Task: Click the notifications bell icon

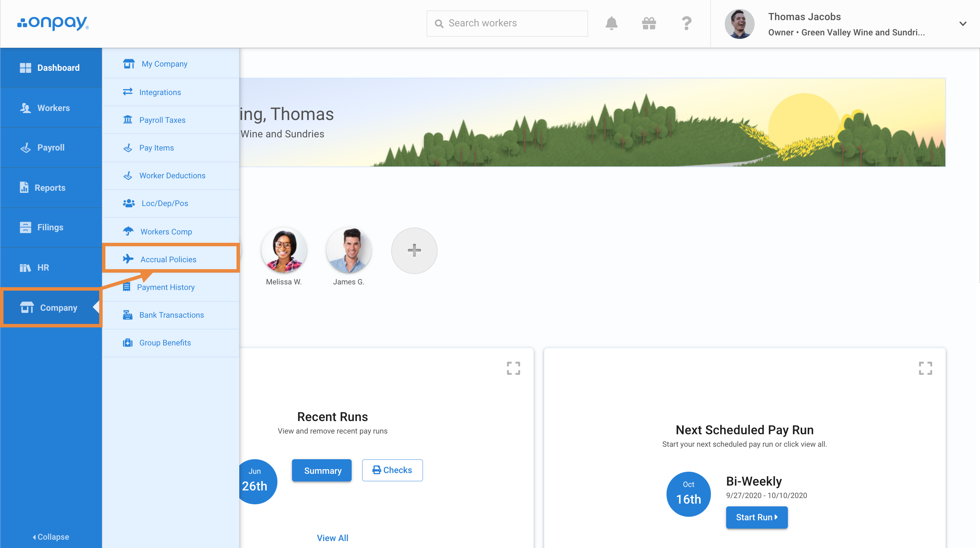Action: [611, 24]
